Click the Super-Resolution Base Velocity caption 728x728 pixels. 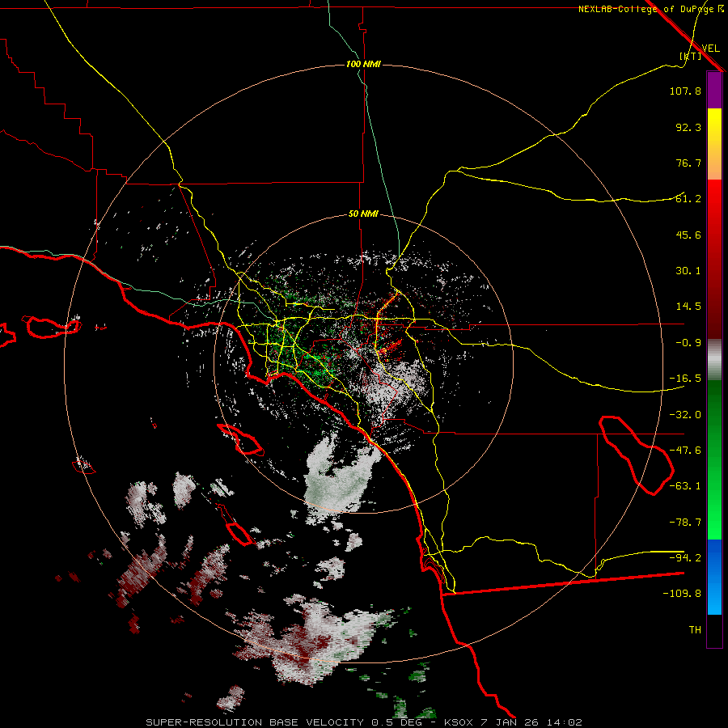[x=363, y=722]
